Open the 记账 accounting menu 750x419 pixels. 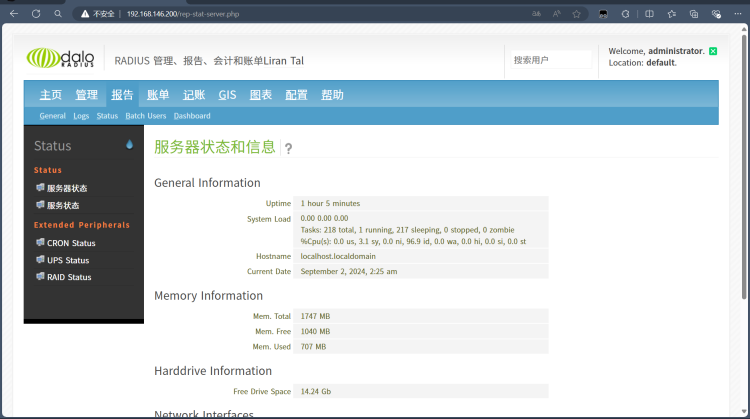click(x=194, y=95)
